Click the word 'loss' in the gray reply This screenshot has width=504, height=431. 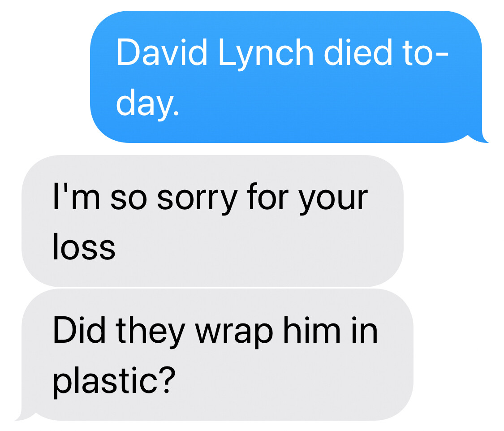point(84,246)
